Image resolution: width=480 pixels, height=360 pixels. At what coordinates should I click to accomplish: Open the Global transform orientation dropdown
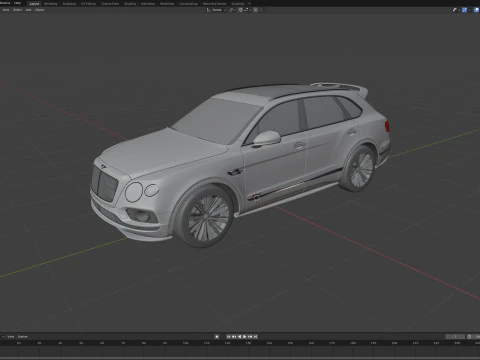pyautogui.click(x=216, y=10)
